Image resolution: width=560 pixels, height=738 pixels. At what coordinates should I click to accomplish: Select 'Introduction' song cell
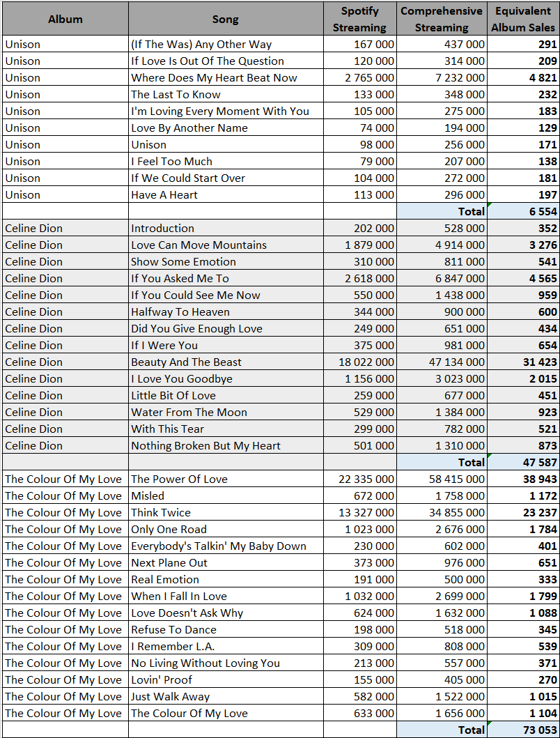(x=226, y=229)
